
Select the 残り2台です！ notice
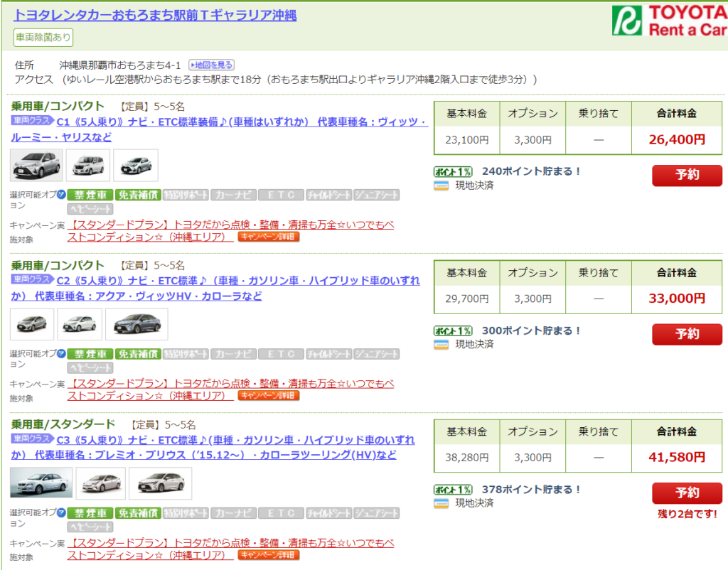pyautogui.click(x=687, y=515)
